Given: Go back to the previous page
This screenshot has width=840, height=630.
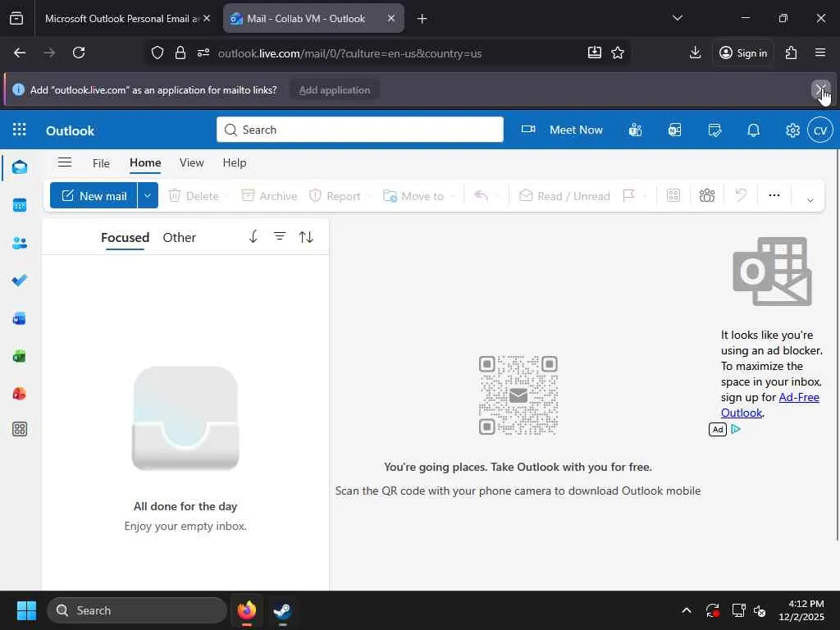Looking at the screenshot, I should (20, 52).
